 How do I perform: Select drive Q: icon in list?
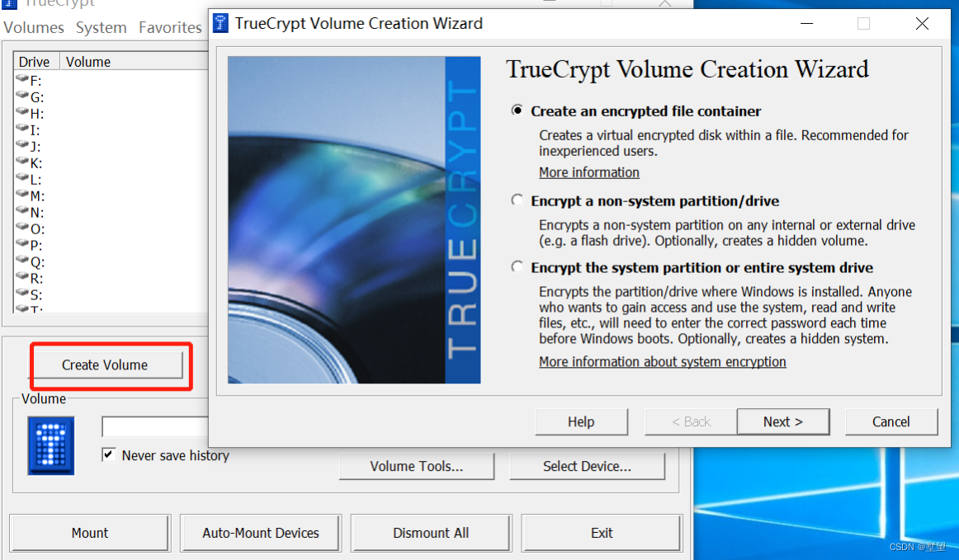click(x=22, y=261)
